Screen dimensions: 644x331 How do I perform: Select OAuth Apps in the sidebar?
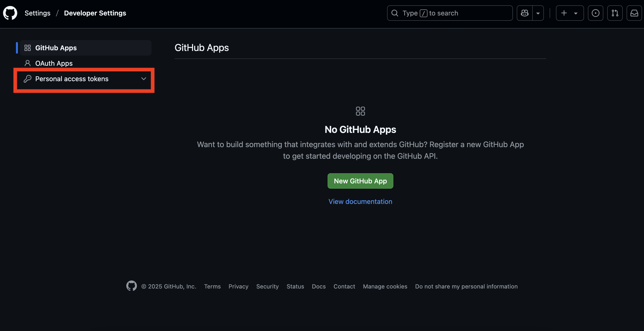coord(85,63)
